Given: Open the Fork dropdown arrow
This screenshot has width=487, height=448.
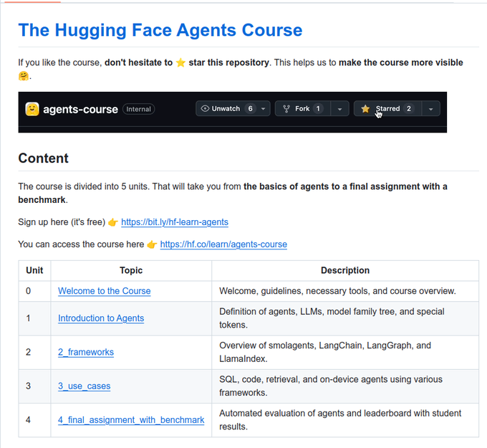Looking at the screenshot, I should click(x=339, y=109).
